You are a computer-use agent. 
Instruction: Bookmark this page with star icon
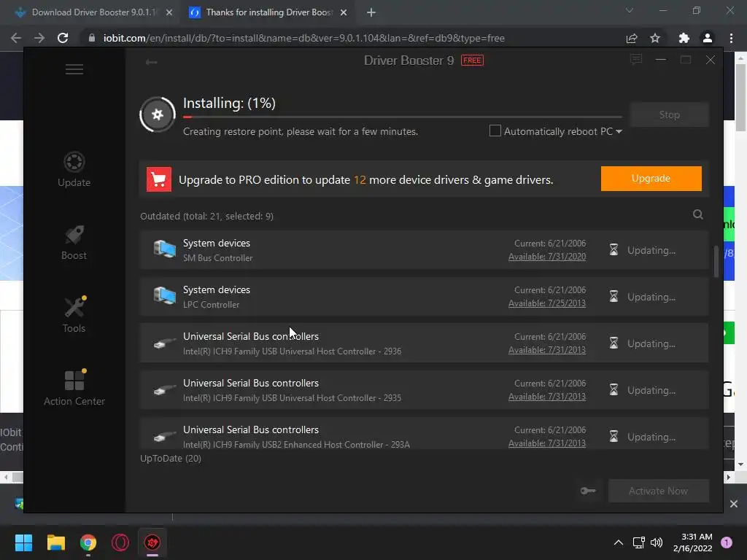pos(655,38)
